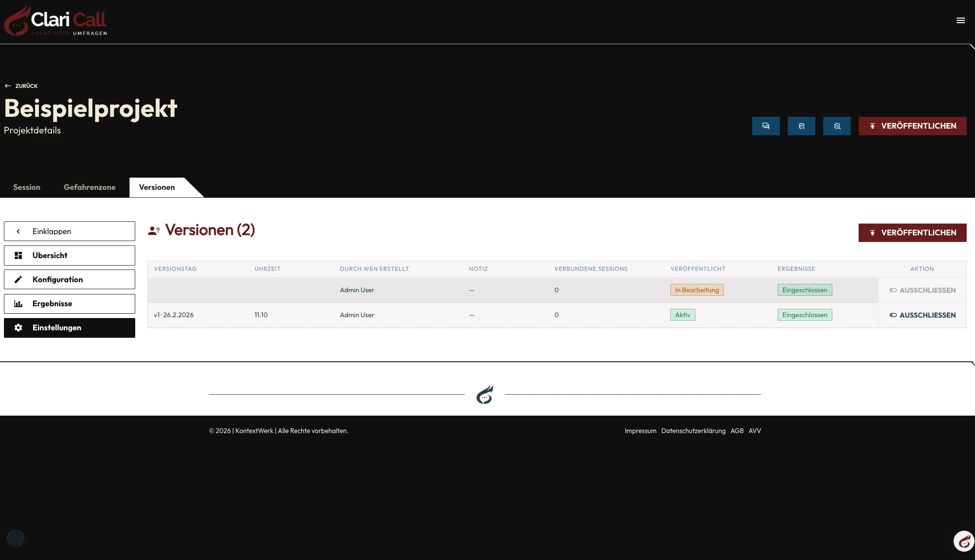Open Übersicht in the sidebar
Screen dimensions: 975x560
tap(70, 255)
